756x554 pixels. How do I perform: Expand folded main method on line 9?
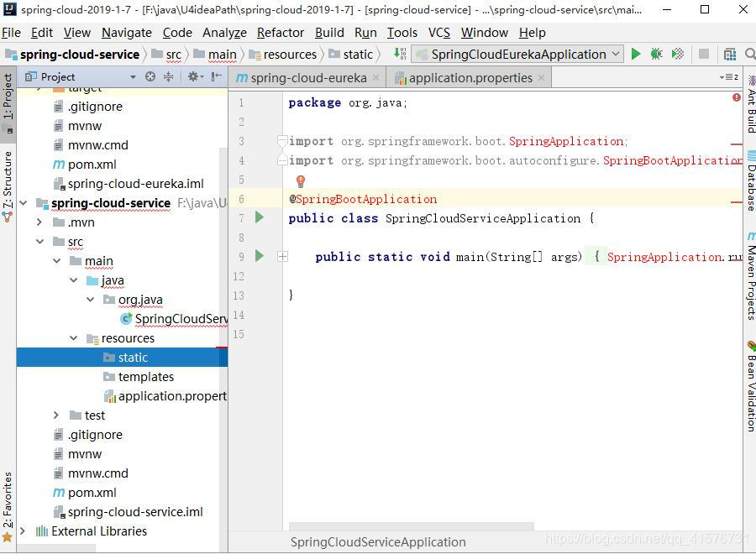coord(283,257)
